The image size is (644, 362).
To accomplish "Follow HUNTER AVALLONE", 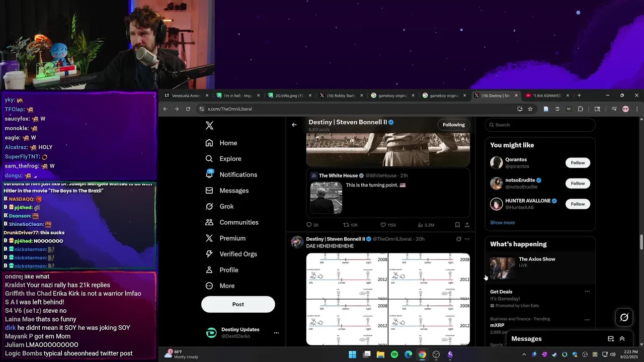I will (x=578, y=204).
